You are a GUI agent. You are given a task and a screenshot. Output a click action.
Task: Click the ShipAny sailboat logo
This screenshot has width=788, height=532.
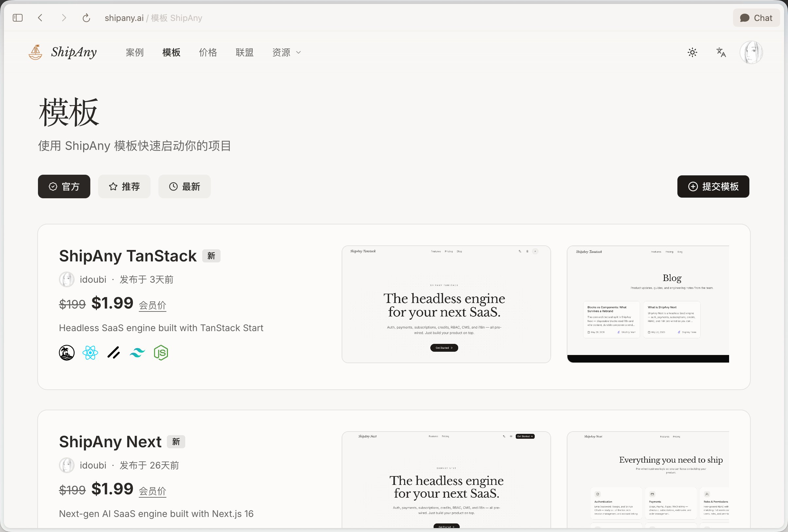pos(35,52)
